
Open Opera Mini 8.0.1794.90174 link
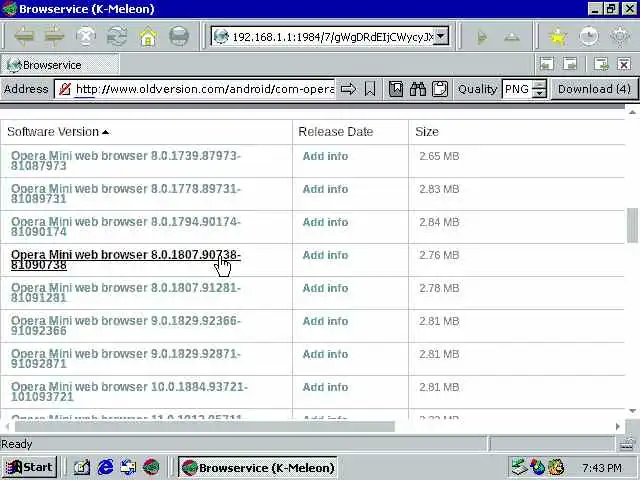pos(126,227)
